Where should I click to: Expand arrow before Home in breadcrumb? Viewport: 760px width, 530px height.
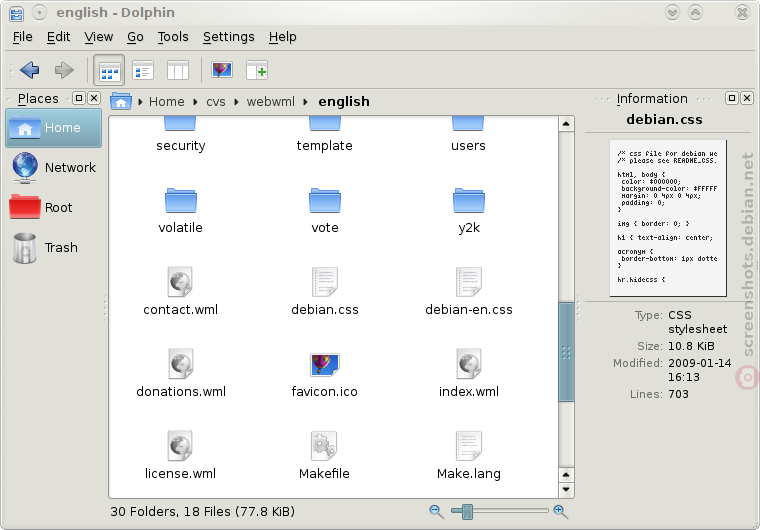click(140, 102)
